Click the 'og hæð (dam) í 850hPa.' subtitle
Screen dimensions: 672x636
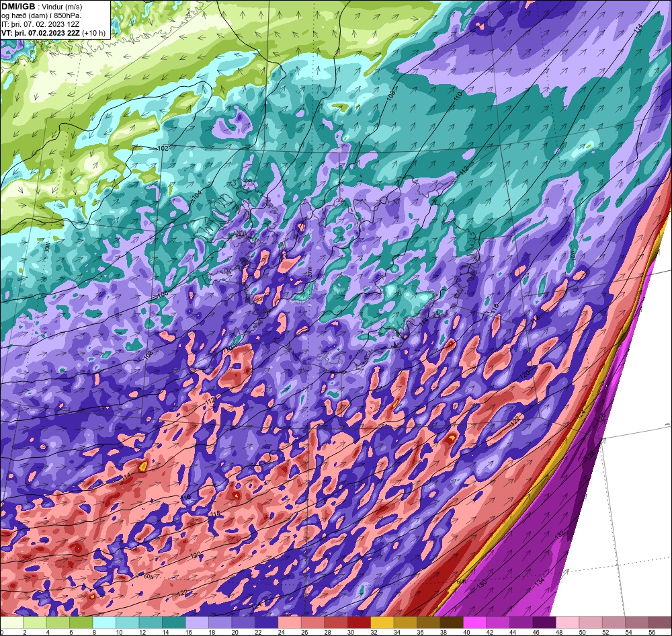point(42,15)
